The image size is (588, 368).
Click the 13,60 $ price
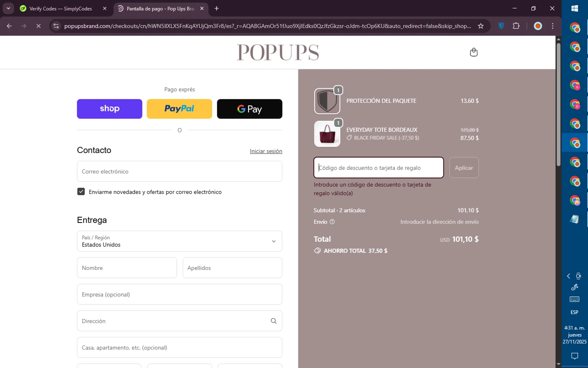coord(470,101)
